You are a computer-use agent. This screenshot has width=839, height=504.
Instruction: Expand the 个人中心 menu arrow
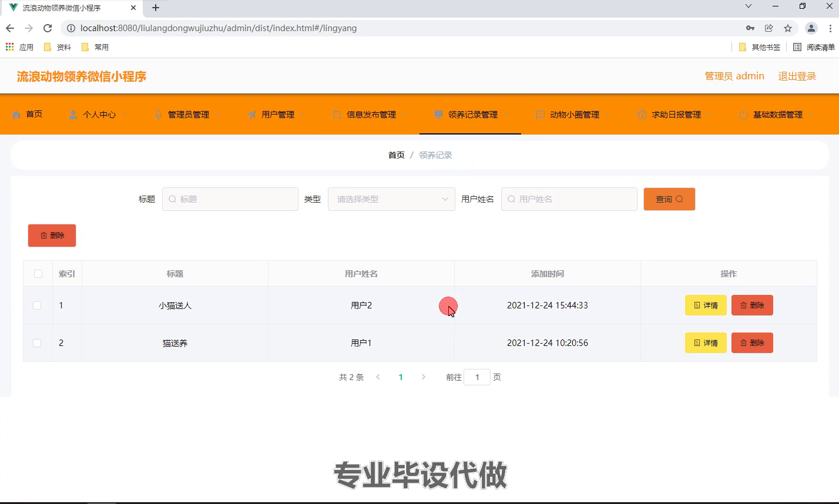(124, 115)
